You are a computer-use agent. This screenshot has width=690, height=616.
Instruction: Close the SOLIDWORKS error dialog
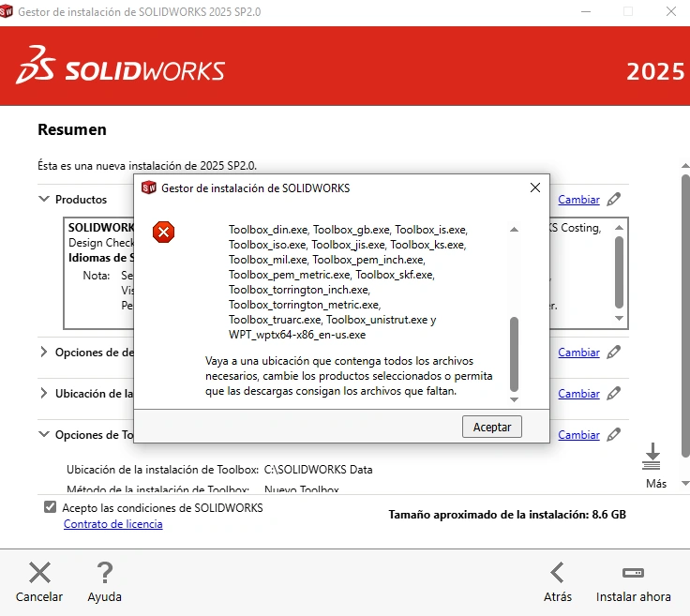click(535, 188)
